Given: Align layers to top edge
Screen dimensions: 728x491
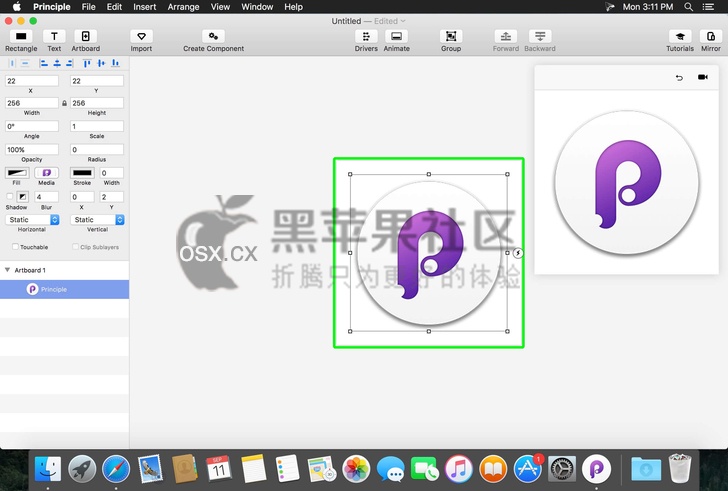Looking at the screenshot, I should 87,63.
